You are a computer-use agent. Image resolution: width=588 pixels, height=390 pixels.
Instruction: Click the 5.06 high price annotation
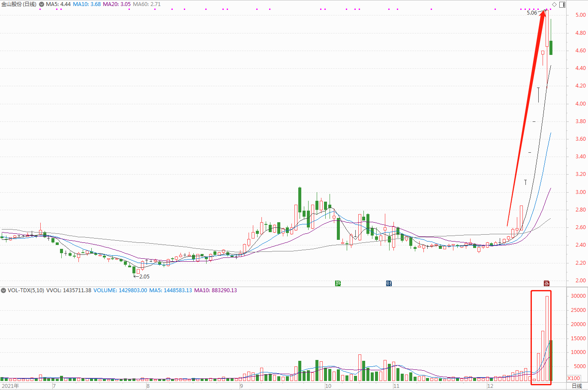[x=532, y=13]
